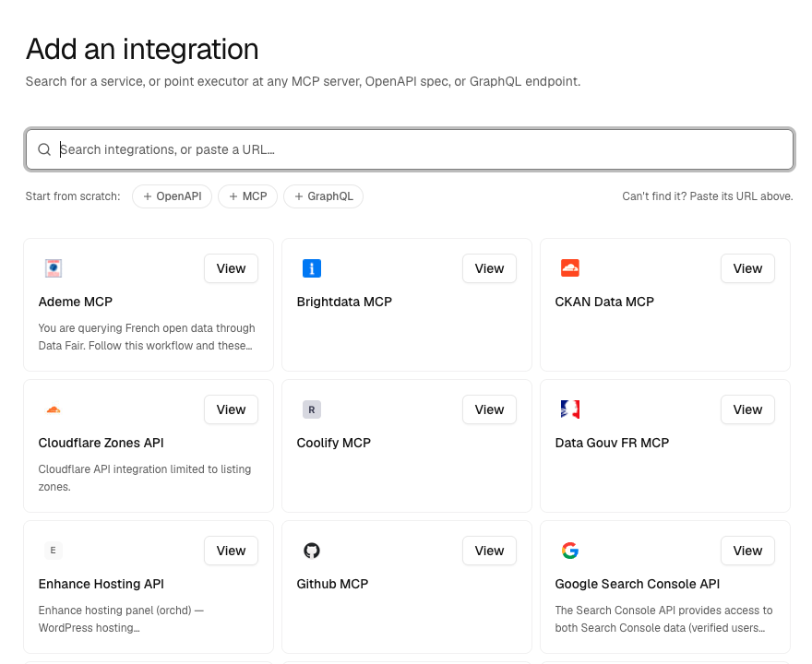Click the 'Google Search Console API' card title

point(638,585)
